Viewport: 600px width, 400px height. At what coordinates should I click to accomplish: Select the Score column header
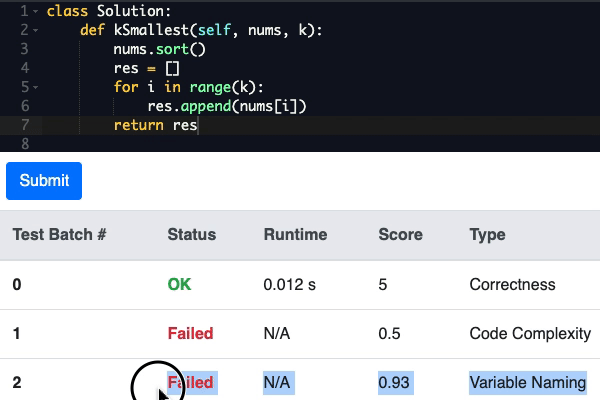coord(400,234)
